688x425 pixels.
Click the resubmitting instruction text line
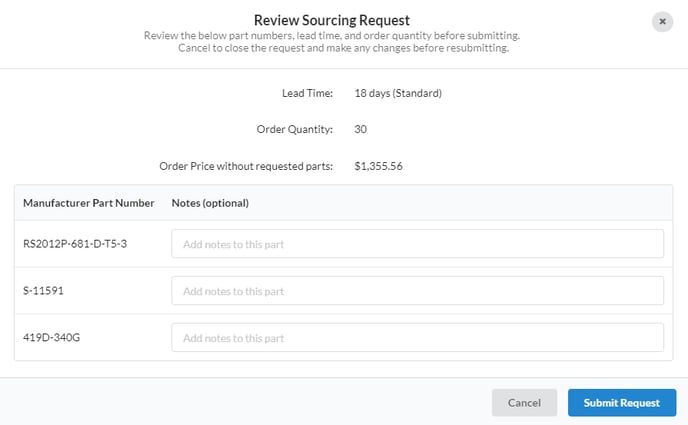344,48
